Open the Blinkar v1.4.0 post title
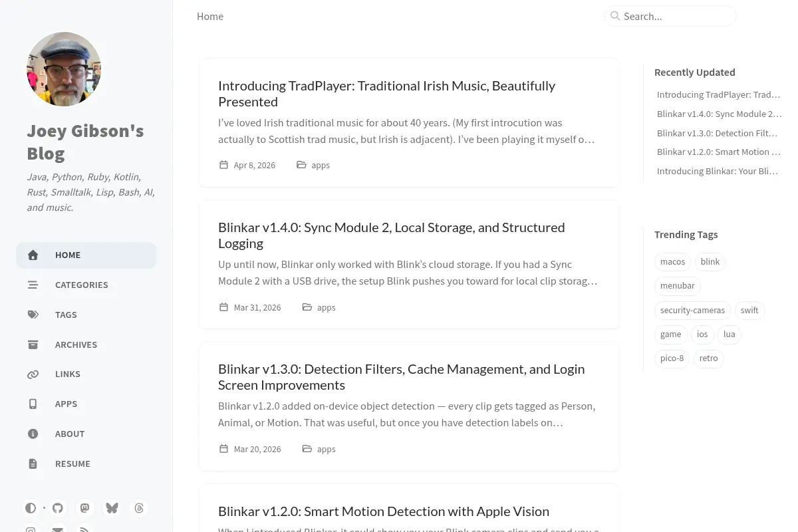 [391, 235]
